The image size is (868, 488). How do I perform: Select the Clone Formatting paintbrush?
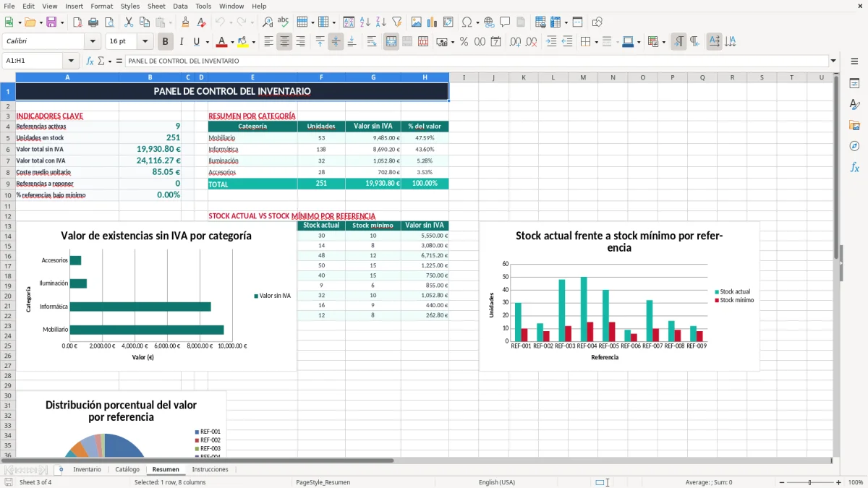(185, 22)
